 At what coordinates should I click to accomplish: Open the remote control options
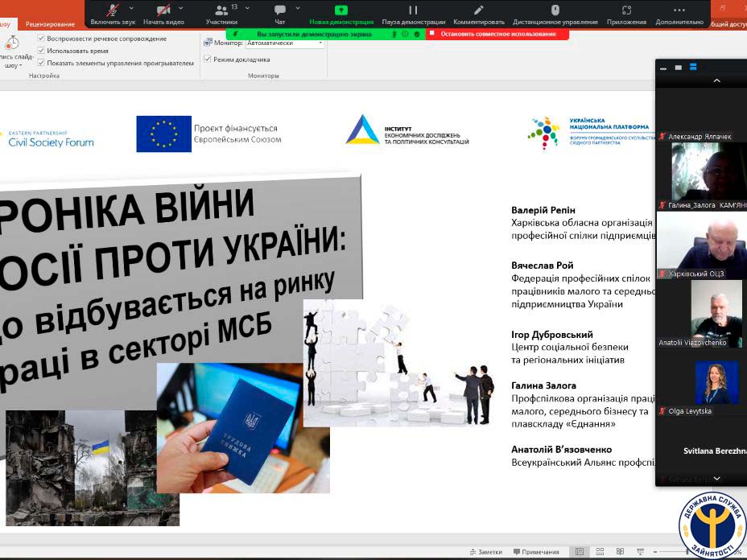point(555,11)
